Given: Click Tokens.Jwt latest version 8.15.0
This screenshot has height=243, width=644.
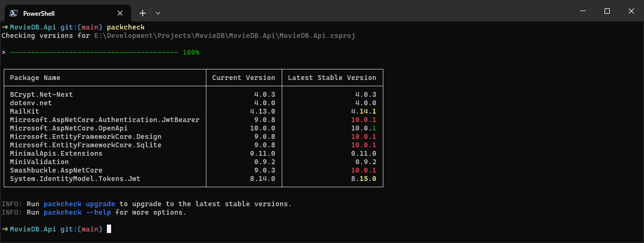Looking at the screenshot, I should (x=364, y=179).
